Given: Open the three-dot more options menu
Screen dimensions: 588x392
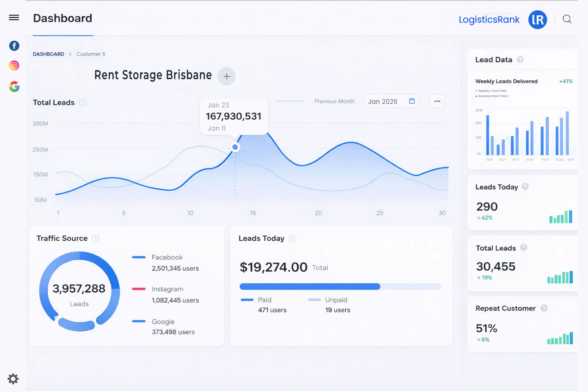Looking at the screenshot, I should click(437, 101).
